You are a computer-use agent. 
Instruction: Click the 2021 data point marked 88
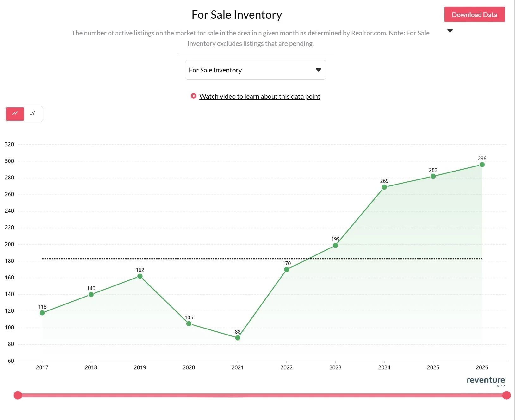238,338
